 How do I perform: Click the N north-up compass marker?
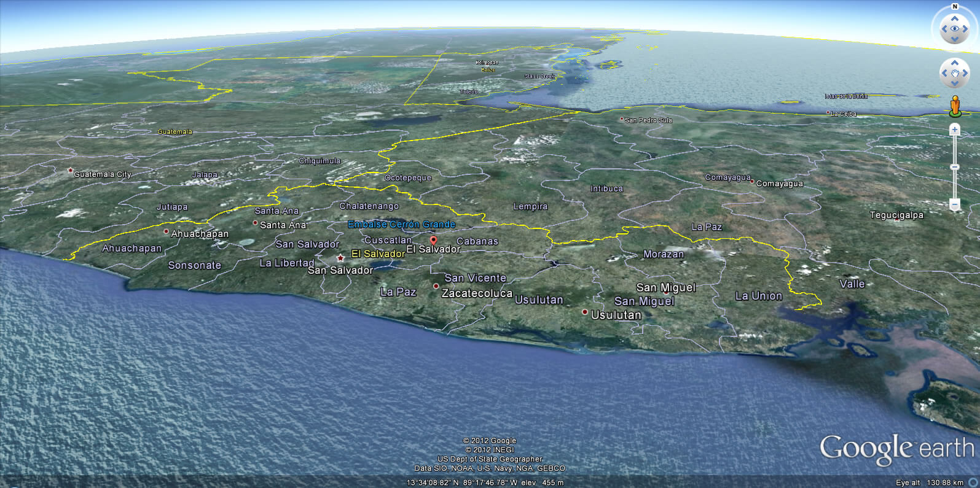coord(955,7)
